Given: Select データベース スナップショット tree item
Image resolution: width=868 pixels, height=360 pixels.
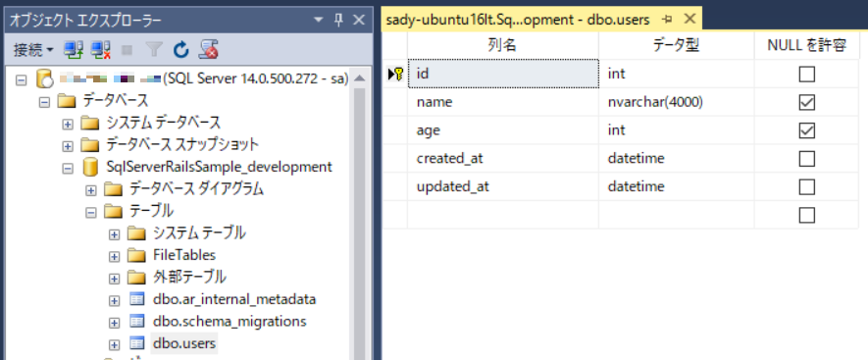Looking at the screenshot, I should [x=182, y=145].
